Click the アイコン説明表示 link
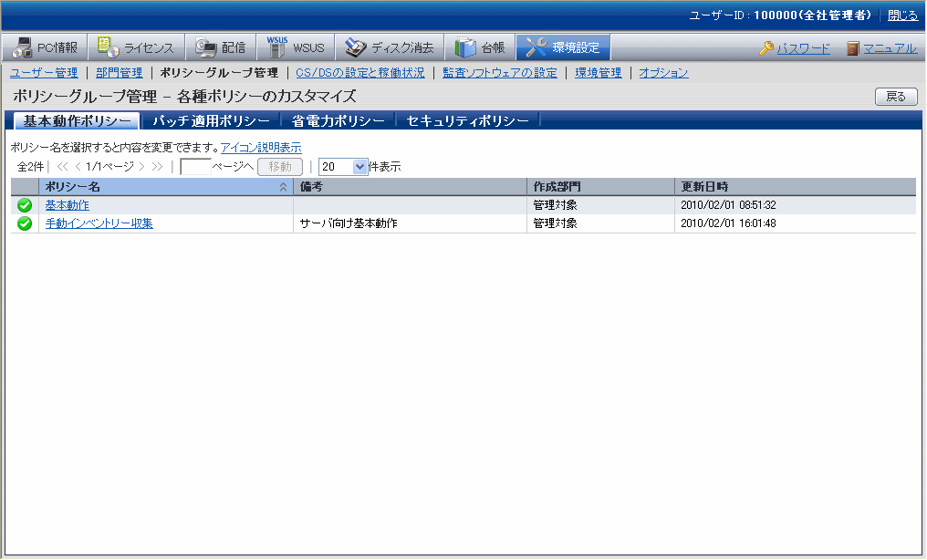927x560 pixels. point(261,148)
